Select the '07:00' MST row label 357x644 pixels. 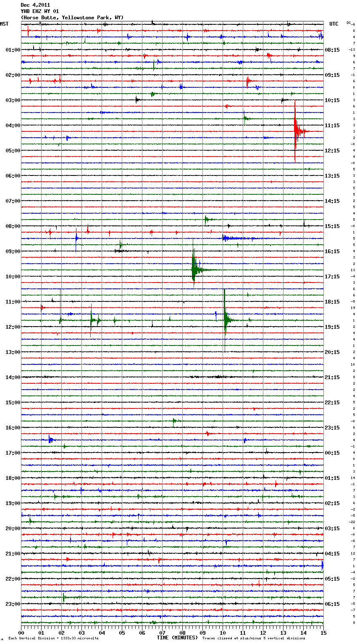13,201
